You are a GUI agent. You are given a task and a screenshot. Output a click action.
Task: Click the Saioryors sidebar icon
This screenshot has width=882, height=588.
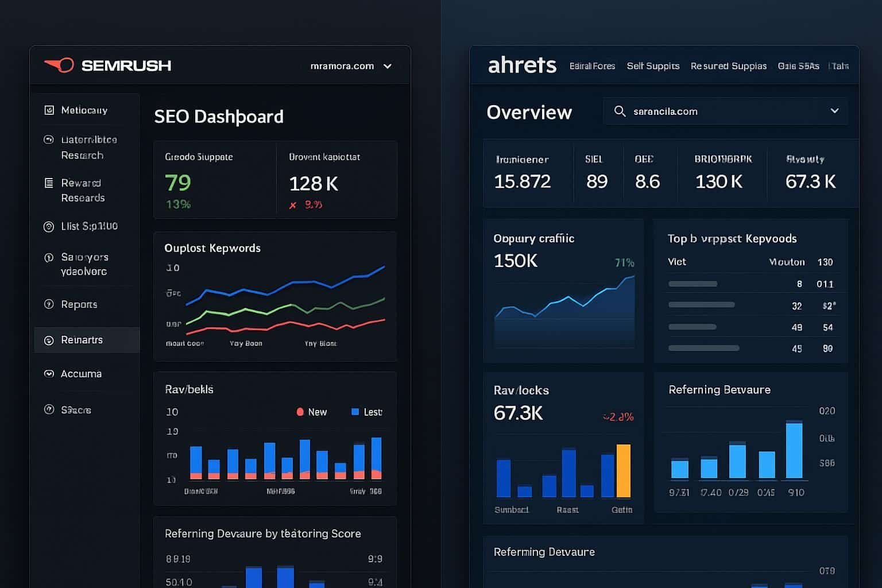49,257
